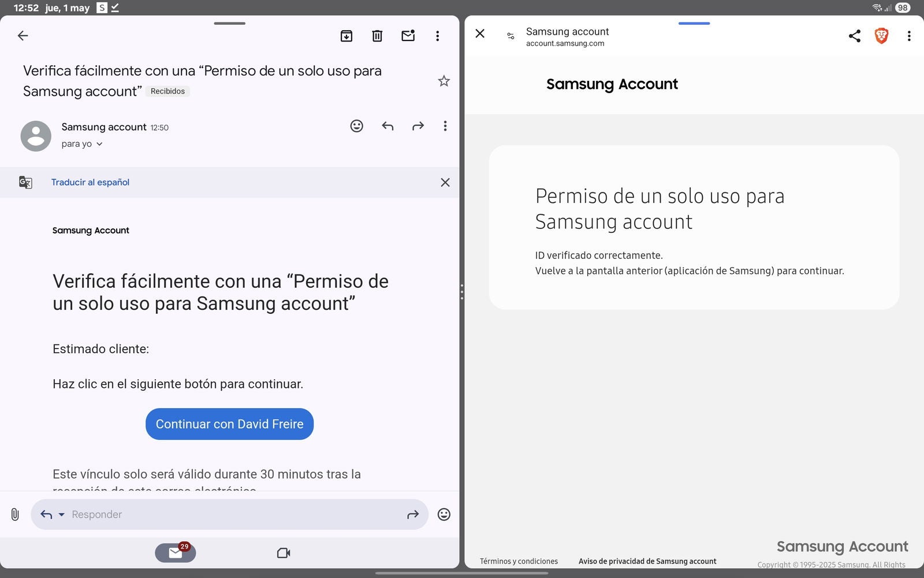Image resolution: width=924 pixels, height=578 pixels.
Task: Forward the message using the header arrow
Action: (x=418, y=126)
